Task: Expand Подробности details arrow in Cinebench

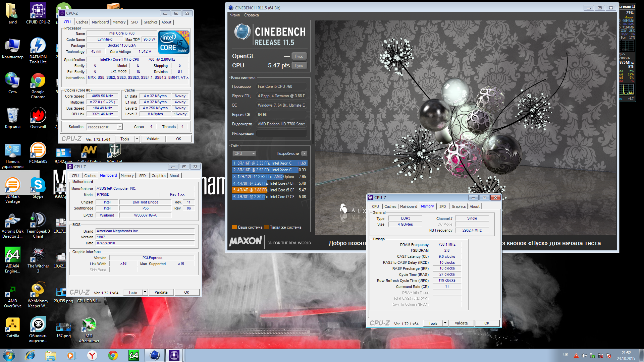Action: coord(304,154)
